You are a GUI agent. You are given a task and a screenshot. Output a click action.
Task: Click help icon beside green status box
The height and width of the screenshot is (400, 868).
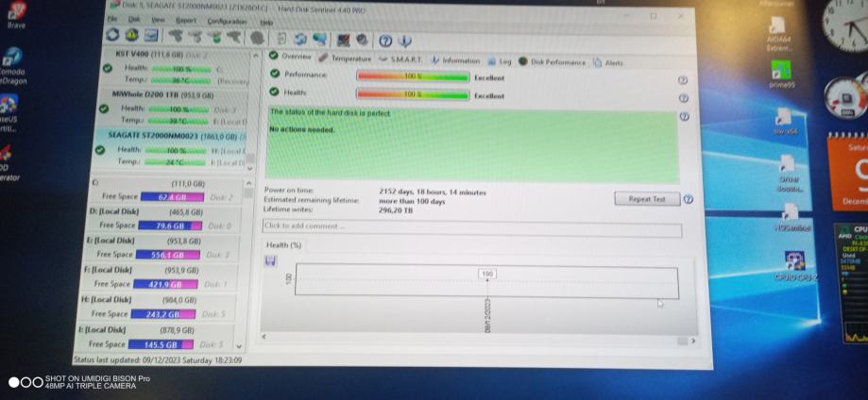(x=684, y=117)
